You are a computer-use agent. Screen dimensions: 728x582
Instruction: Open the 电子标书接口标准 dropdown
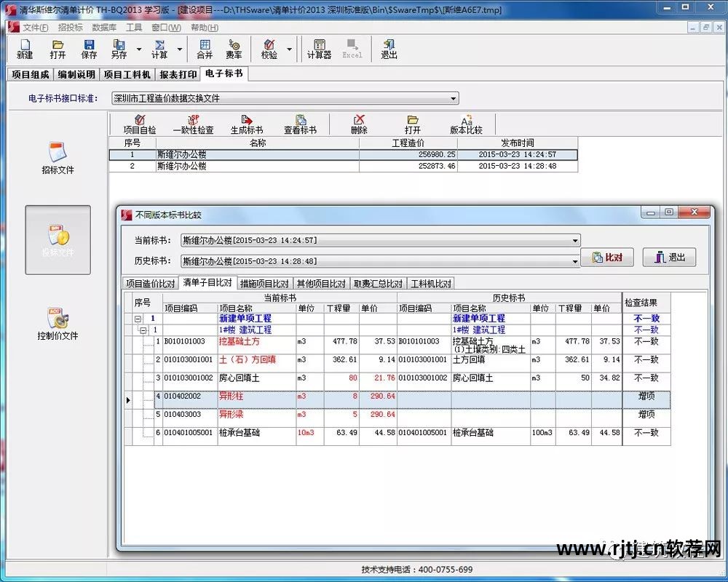[x=454, y=98]
